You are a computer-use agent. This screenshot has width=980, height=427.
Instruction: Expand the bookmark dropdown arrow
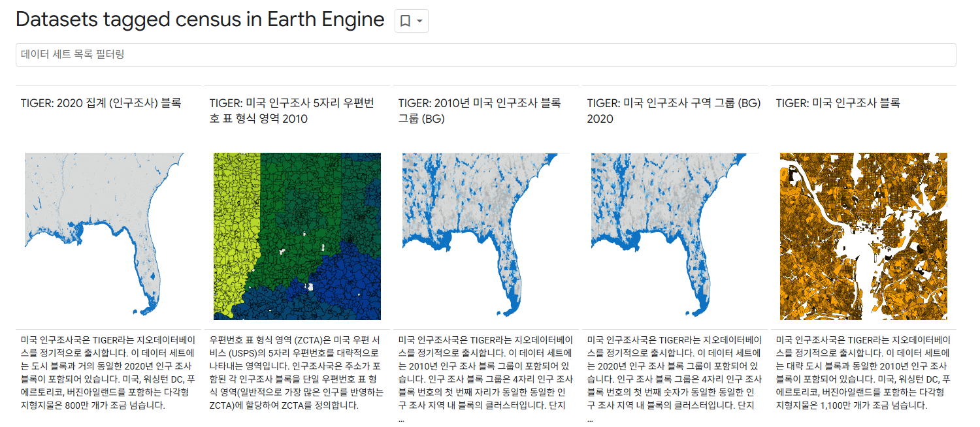click(x=419, y=22)
